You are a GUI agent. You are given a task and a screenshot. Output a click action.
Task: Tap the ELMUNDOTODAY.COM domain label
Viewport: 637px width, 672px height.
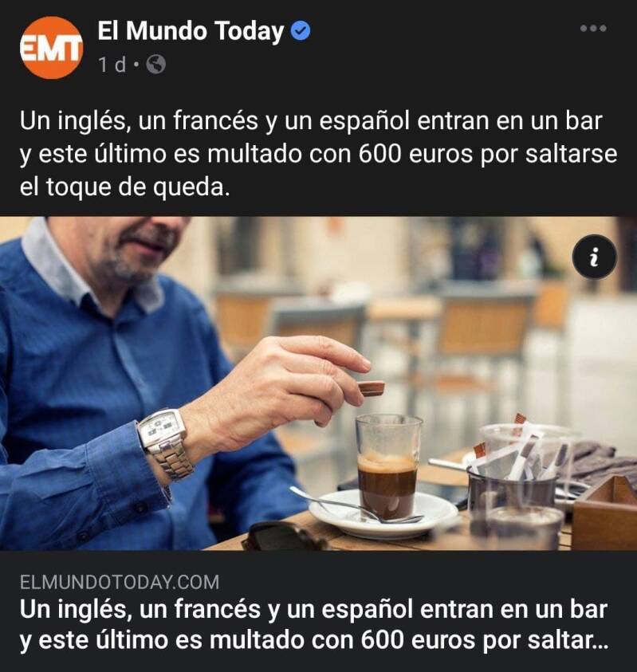point(120,583)
